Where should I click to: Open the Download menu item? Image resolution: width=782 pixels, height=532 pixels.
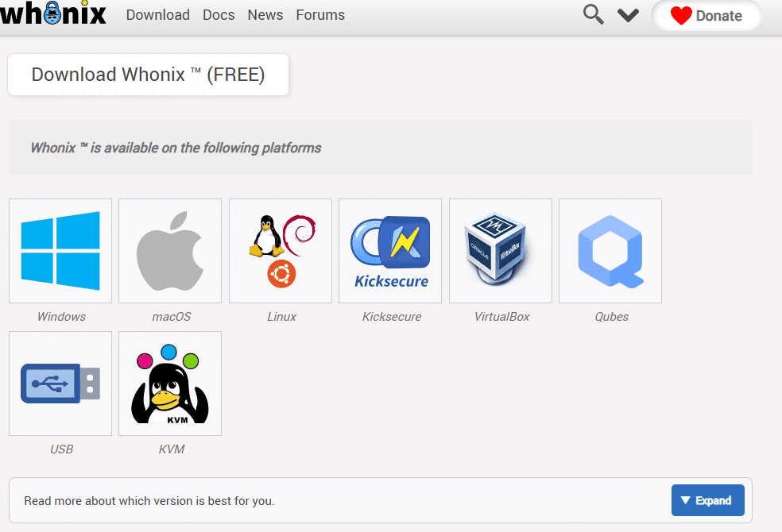click(x=157, y=15)
